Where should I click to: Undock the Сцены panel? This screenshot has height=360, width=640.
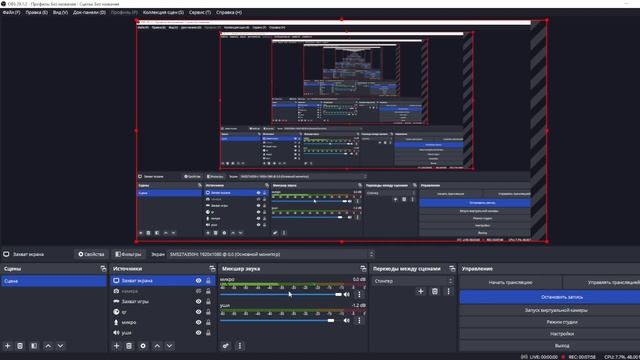coord(103,269)
